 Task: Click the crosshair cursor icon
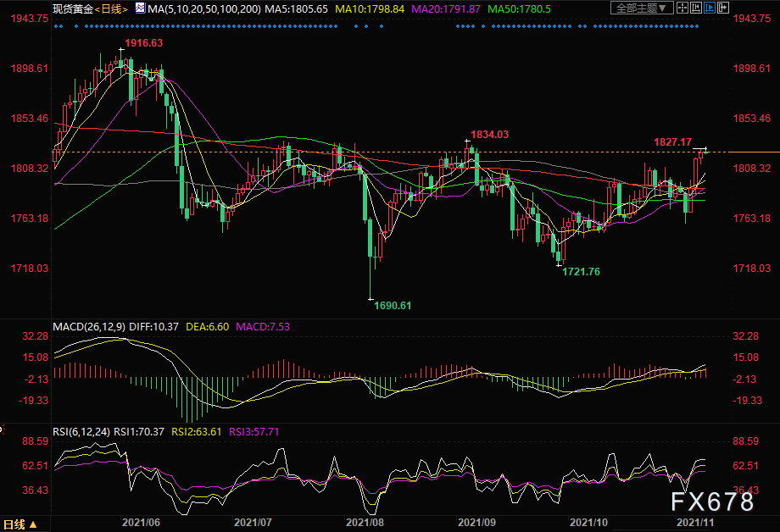pyautogui.click(x=682, y=8)
